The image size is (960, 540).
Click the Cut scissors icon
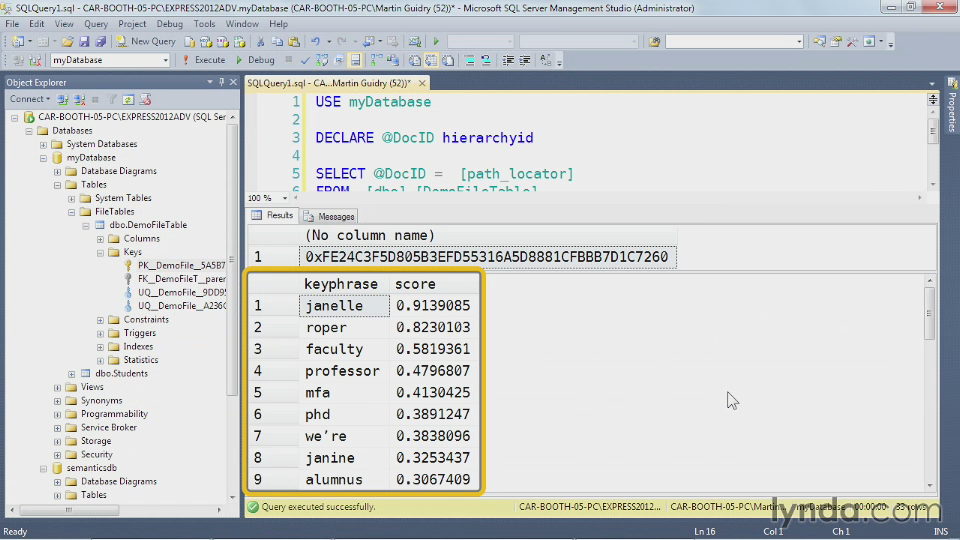[x=260, y=42]
